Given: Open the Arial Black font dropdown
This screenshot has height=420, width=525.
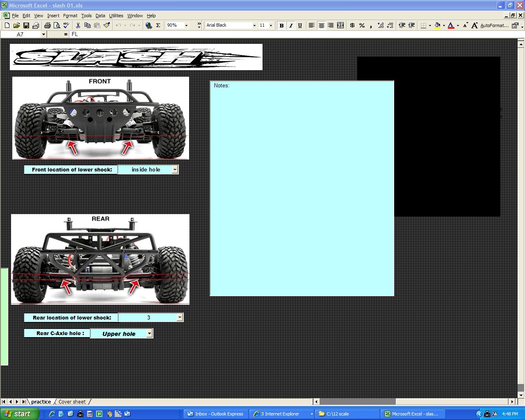Looking at the screenshot, I should click(x=254, y=25).
